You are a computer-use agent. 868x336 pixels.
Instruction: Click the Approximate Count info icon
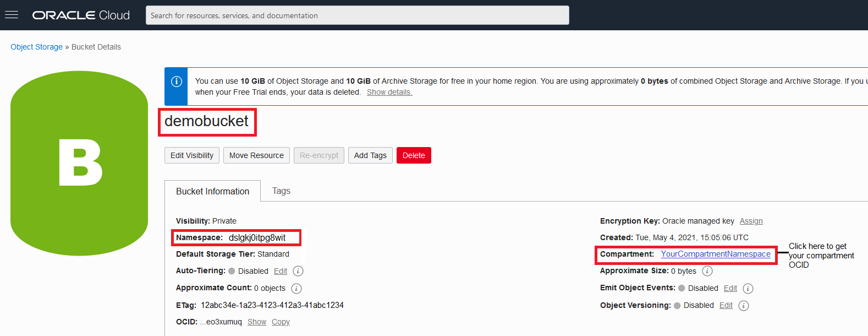point(296,289)
